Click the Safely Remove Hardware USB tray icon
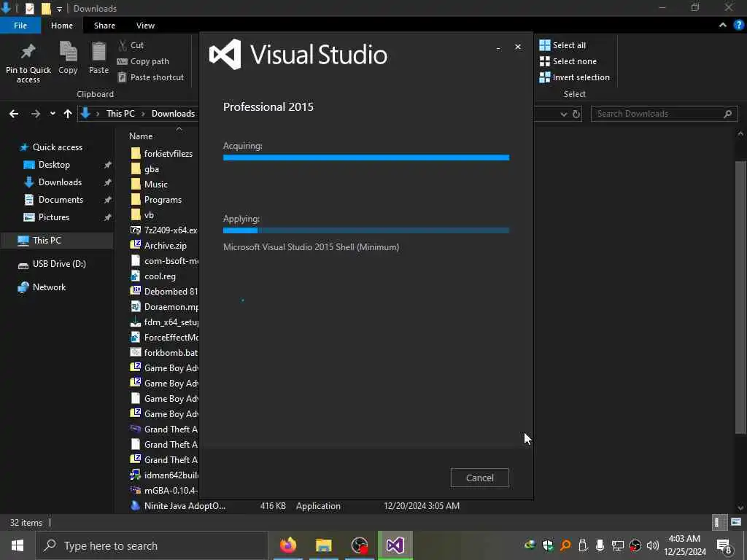The width and height of the screenshot is (747, 560). (583, 545)
